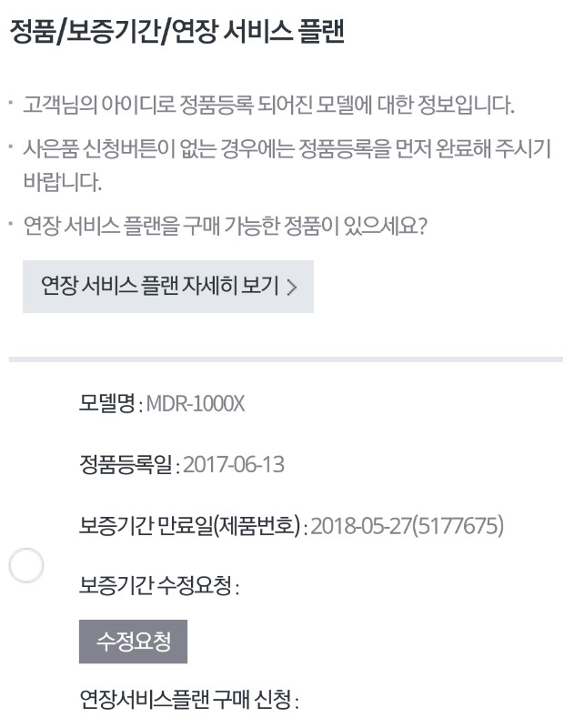Click the 보증기간 수정요청 label
Image resolution: width=574 pixels, height=728 pixels.
(x=159, y=586)
